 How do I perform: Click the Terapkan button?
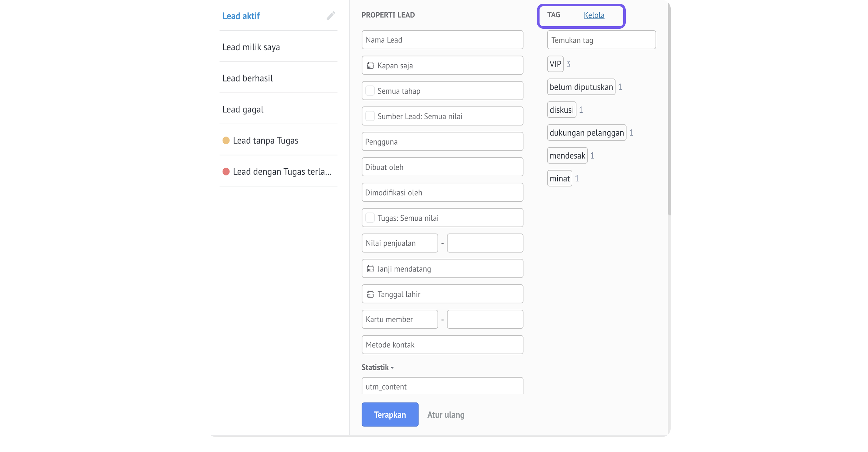(390, 415)
